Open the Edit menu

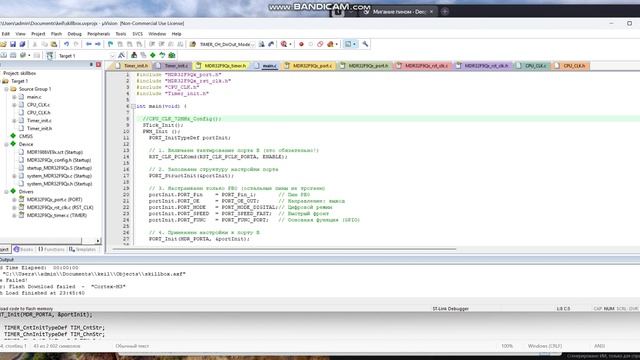[x=6, y=34]
